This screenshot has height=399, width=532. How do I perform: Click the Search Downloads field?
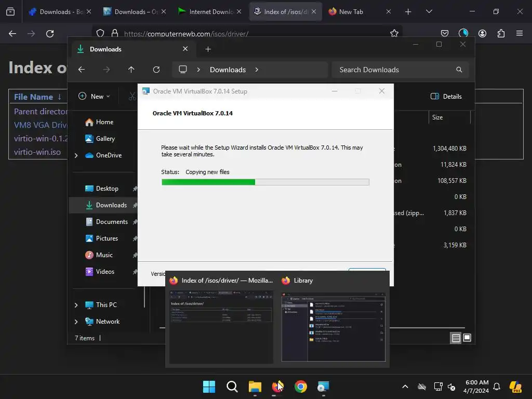point(401,70)
